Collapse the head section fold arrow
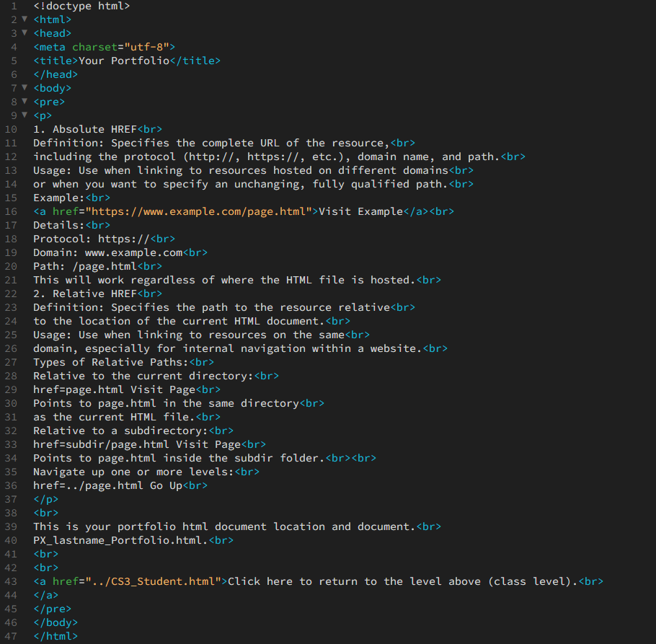This screenshot has width=656, height=644. tap(25, 33)
